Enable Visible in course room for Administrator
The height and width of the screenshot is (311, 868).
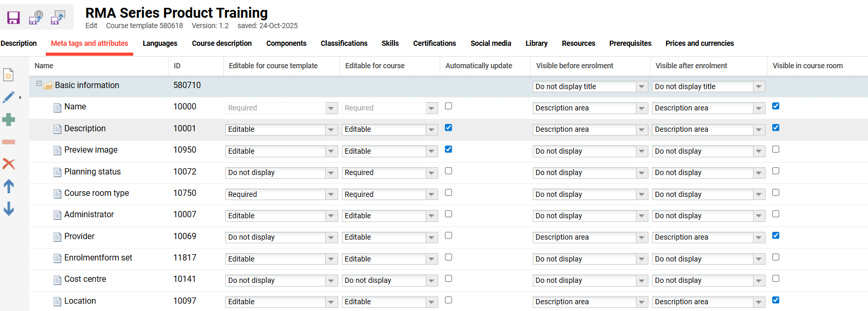pos(776,214)
